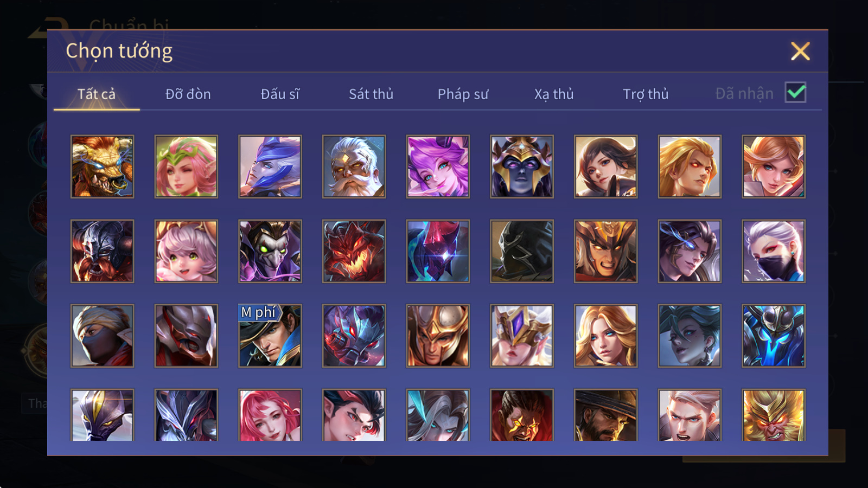Switch to the 'Trợ thủ' tab
The image size is (868, 488).
click(646, 94)
